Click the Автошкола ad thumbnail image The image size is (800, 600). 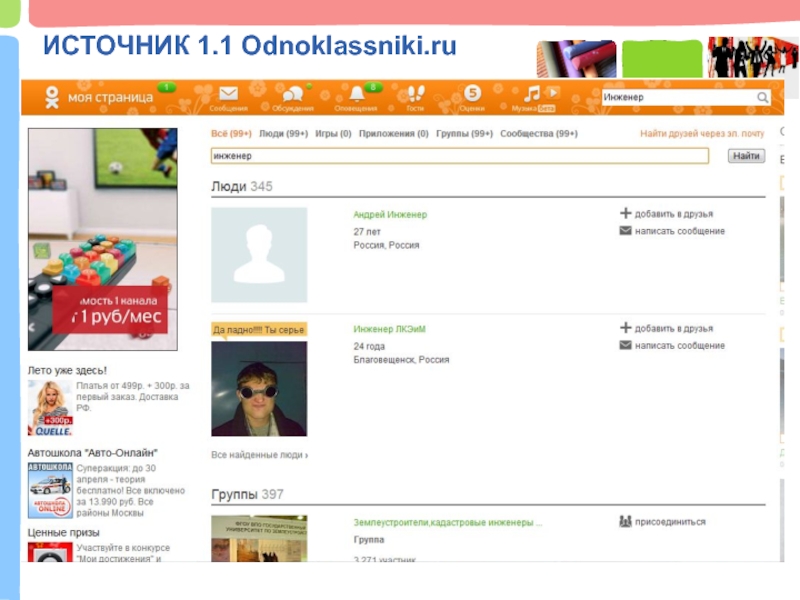50,490
